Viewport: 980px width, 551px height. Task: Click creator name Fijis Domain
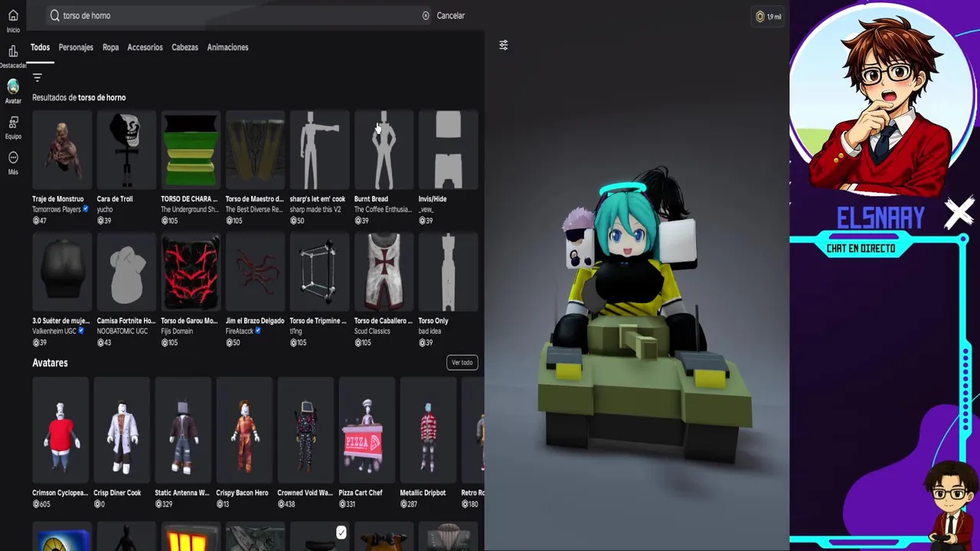tap(178, 331)
